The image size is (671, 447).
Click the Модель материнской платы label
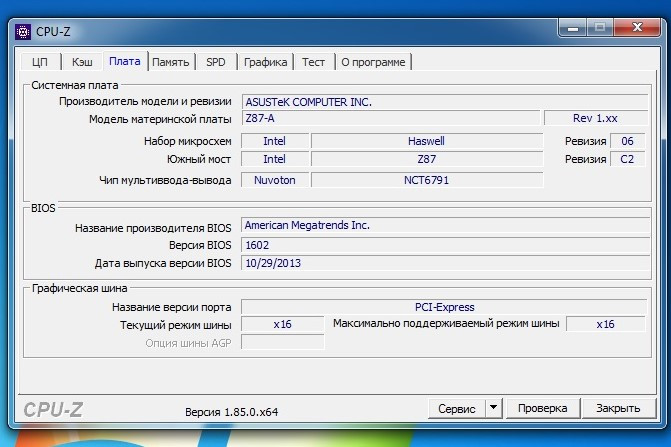[160, 119]
